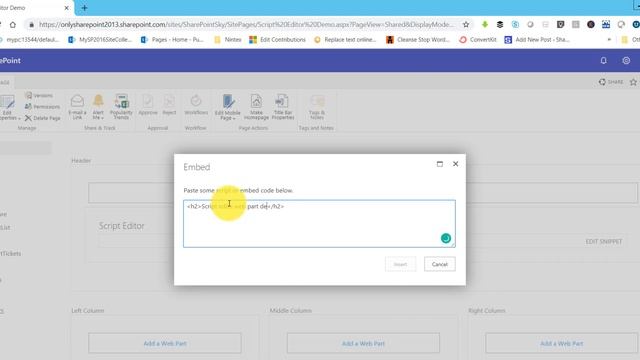
Task: Click Tags & Notes ribbon icon
Action: [x=317, y=107]
